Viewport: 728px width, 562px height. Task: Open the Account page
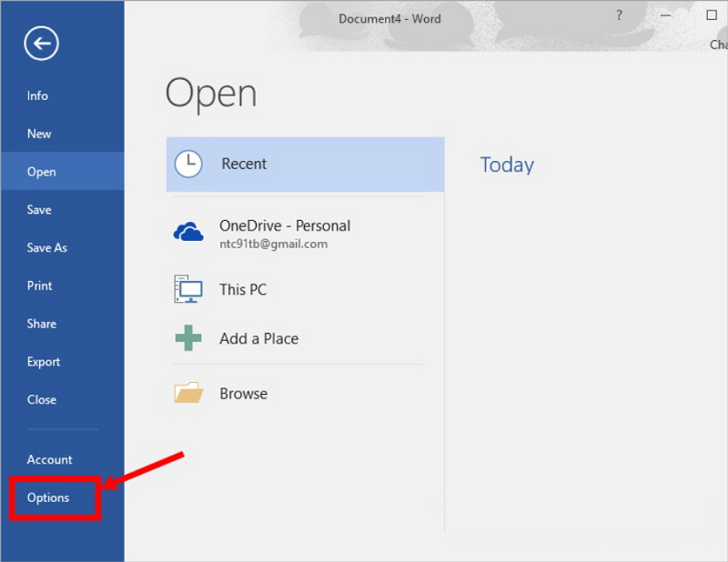[x=49, y=460]
